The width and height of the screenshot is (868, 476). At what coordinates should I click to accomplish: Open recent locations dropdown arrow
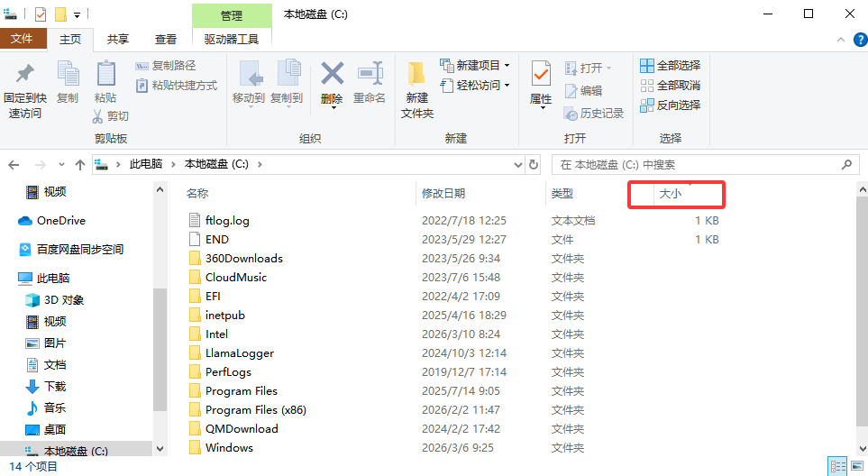61,165
